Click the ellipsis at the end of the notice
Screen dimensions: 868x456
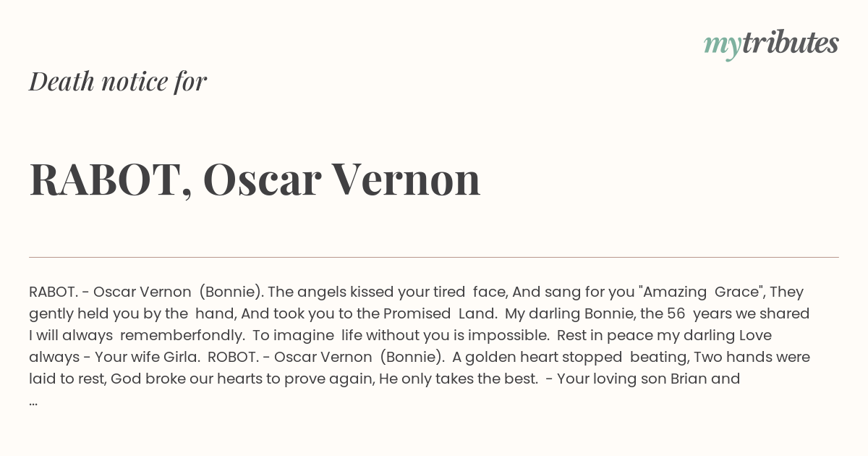tap(33, 400)
